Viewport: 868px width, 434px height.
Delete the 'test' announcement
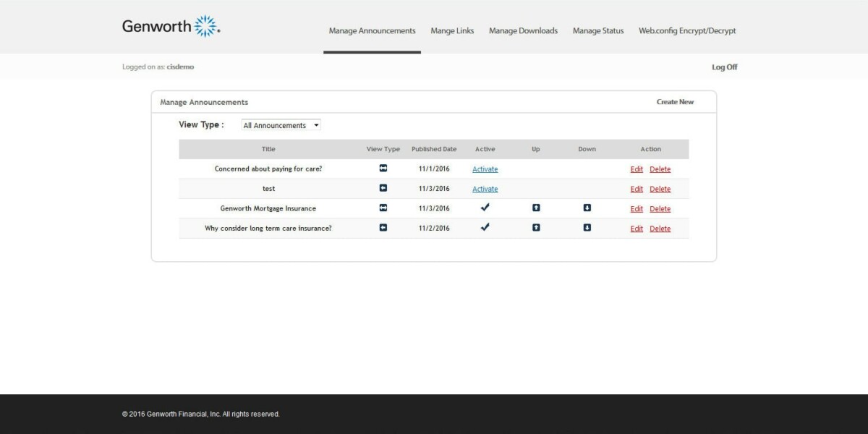[x=660, y=189]
